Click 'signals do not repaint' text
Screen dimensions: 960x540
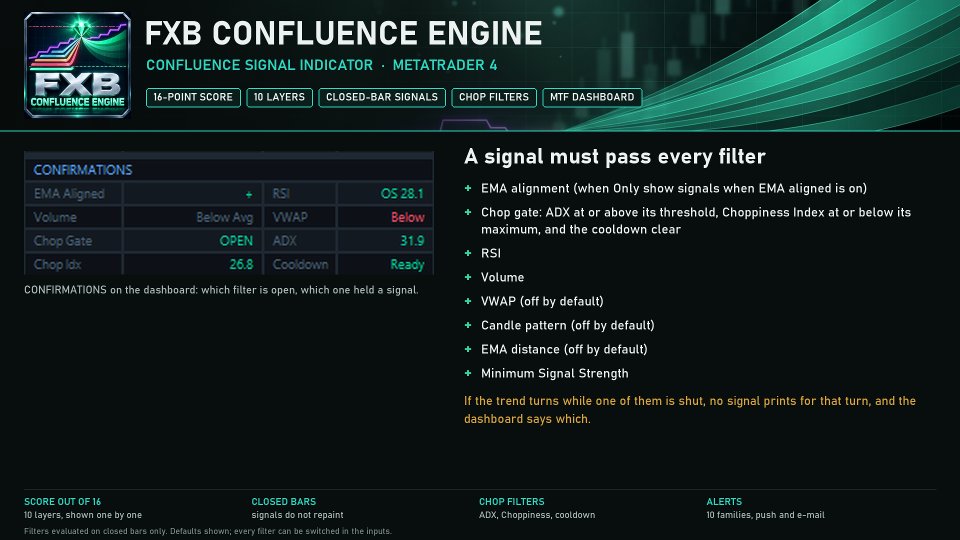click(298, 515)
